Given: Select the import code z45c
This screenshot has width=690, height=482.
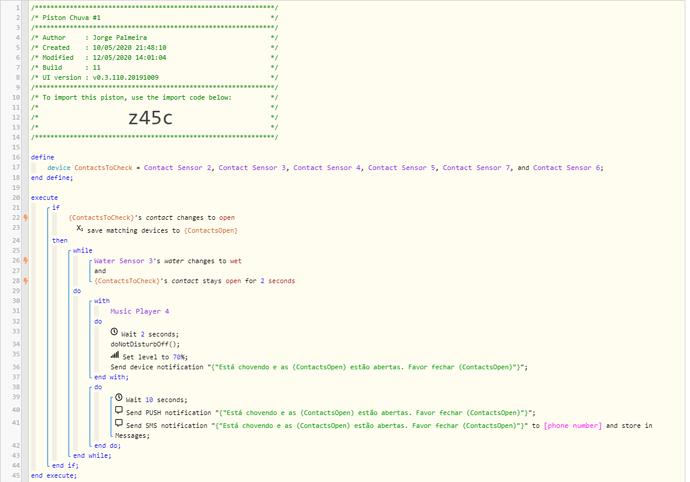Looking at the screenshot, I should tap(150, 118).
